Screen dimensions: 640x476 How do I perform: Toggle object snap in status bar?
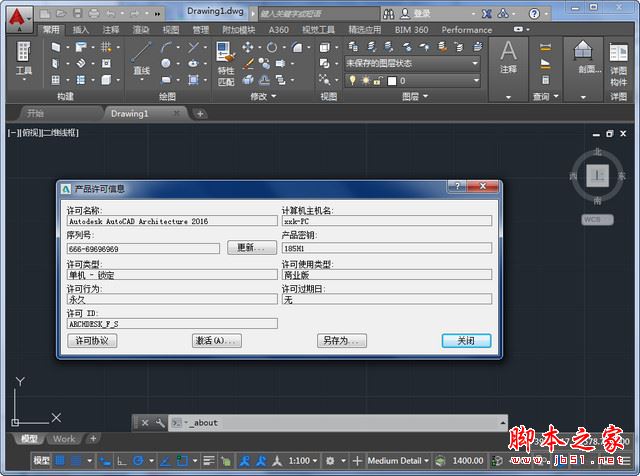[182, 461]
